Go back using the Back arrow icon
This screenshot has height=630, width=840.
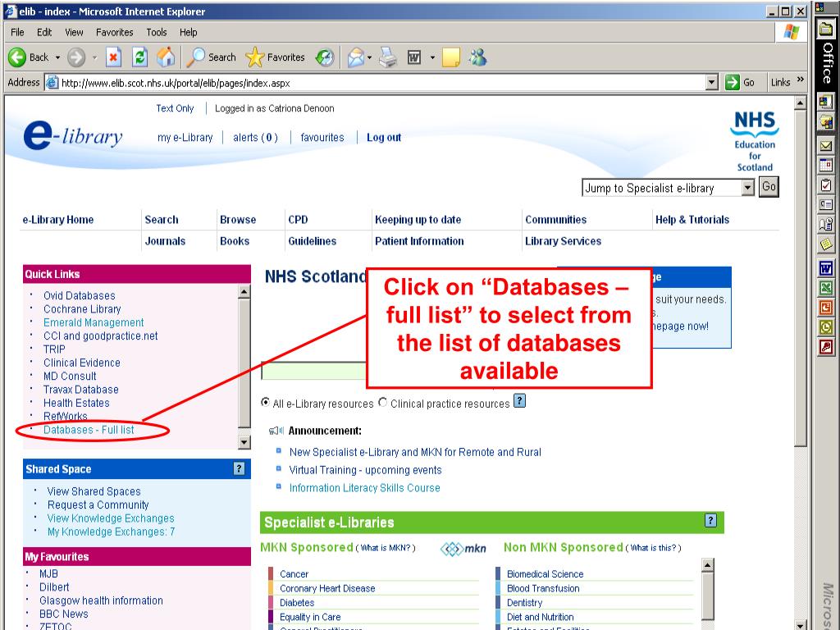[x=17, y=57]
